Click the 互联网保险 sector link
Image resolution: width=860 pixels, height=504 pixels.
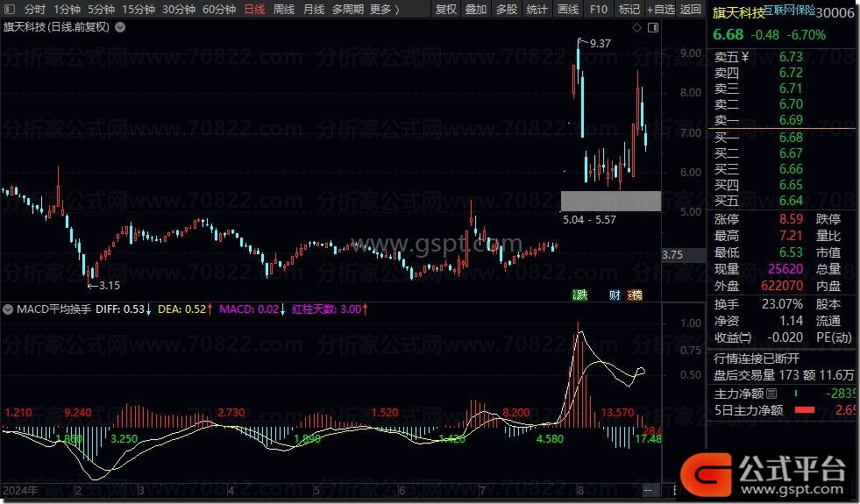pos(789,9)
